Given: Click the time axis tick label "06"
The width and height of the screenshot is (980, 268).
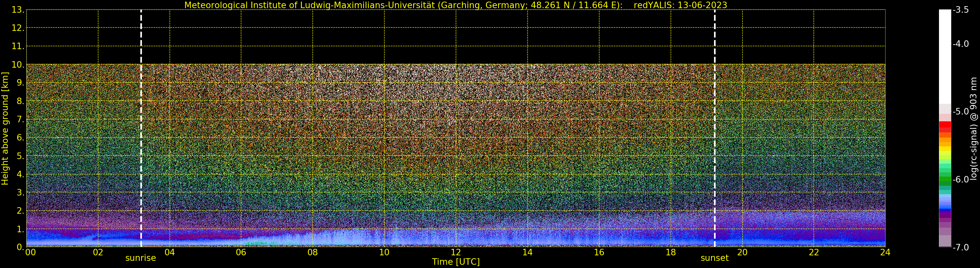Looking at the screenshot, I should pyautogui.click(x=241, y=252).
